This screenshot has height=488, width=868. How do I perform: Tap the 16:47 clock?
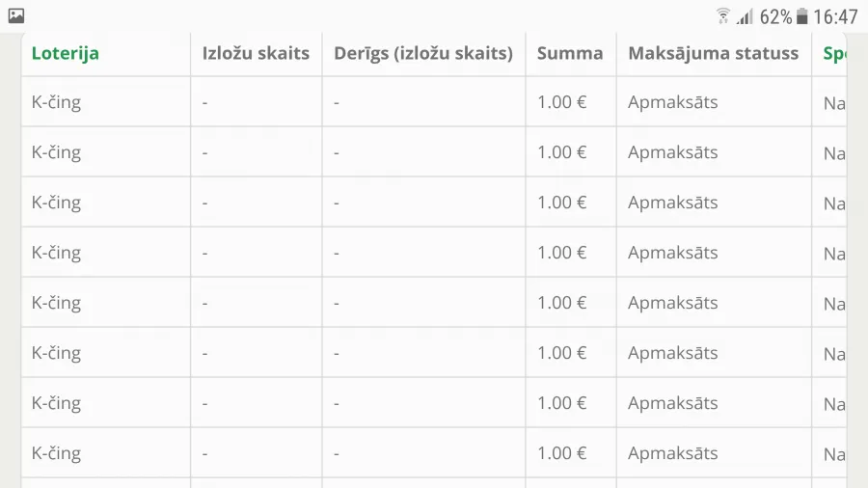[x=835, y=17]
